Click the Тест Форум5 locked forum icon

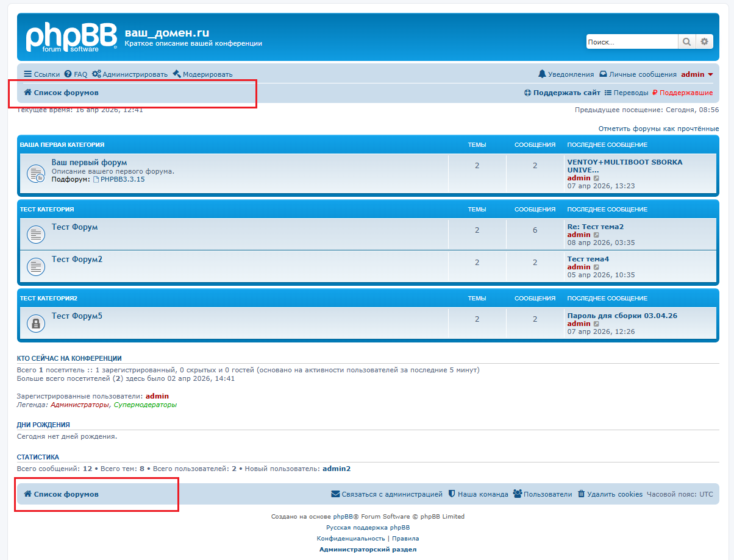(36, 324)
